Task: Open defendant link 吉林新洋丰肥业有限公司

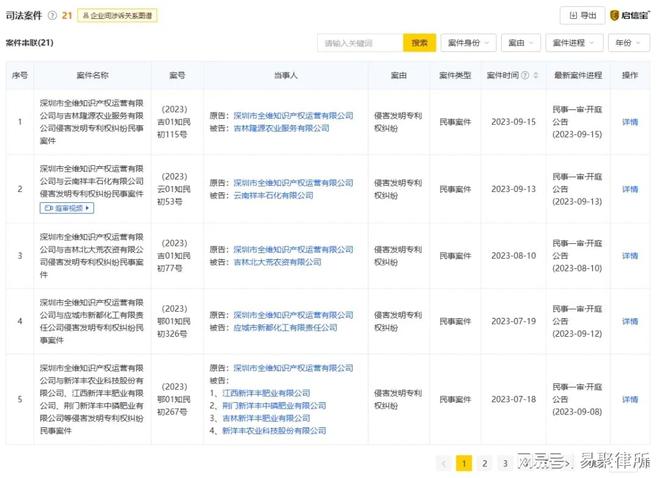Action: coord(266,419)
